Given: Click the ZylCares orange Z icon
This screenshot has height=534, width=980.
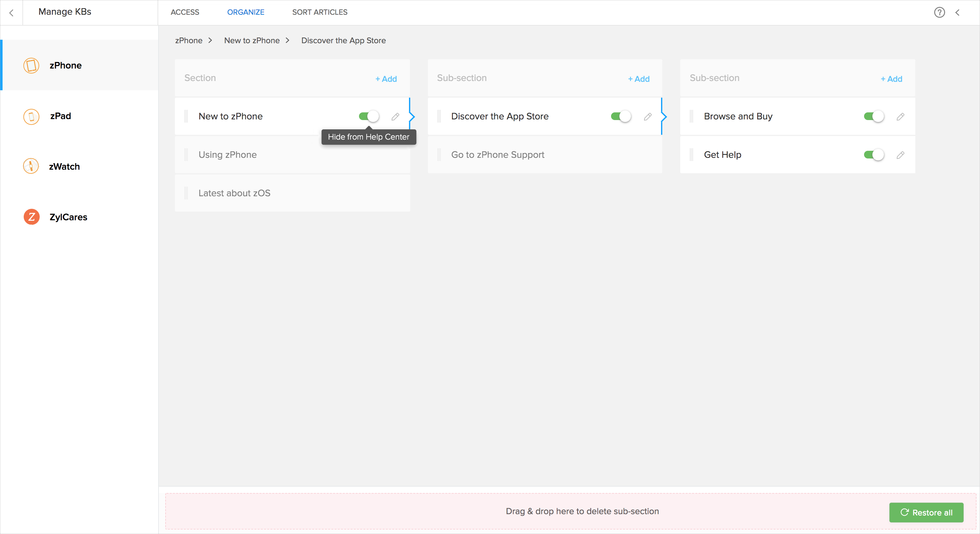Looking at the screenshot, I should (x=31, y=217).
